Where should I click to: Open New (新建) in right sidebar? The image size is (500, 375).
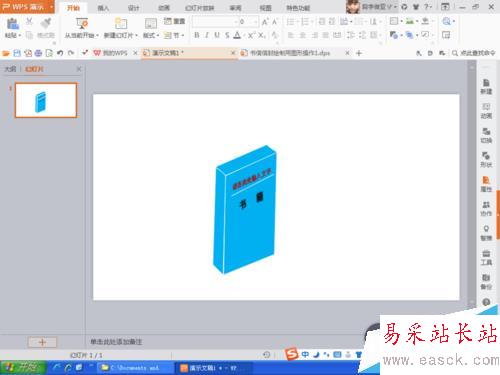click(486, 87)
